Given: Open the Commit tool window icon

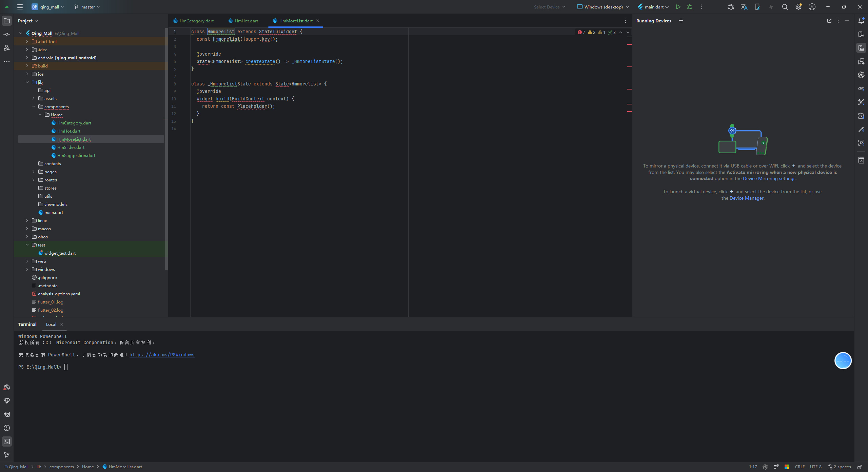Looking at the screenshot, I should 6,34.
